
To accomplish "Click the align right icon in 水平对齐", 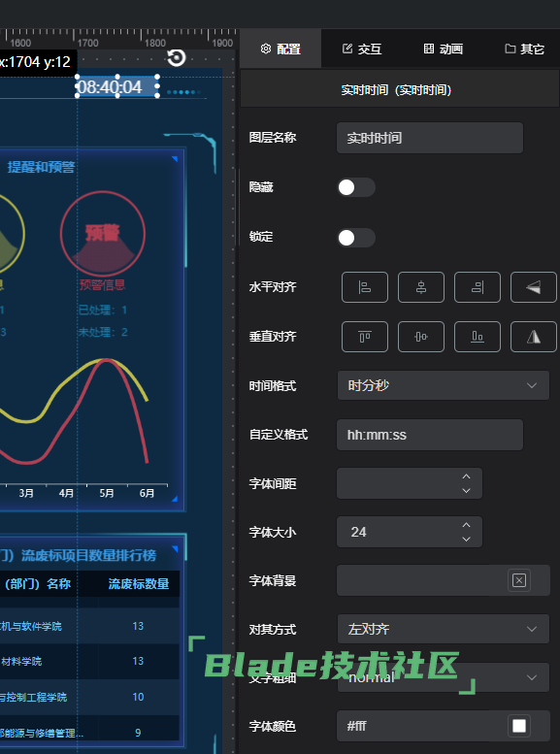I will pos(478,287).
